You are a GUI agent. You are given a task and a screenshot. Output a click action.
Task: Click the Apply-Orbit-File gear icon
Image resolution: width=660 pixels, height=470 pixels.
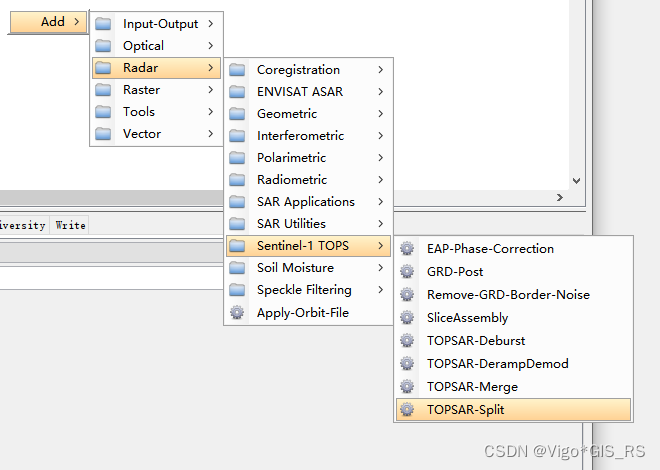tap(237, 313)
